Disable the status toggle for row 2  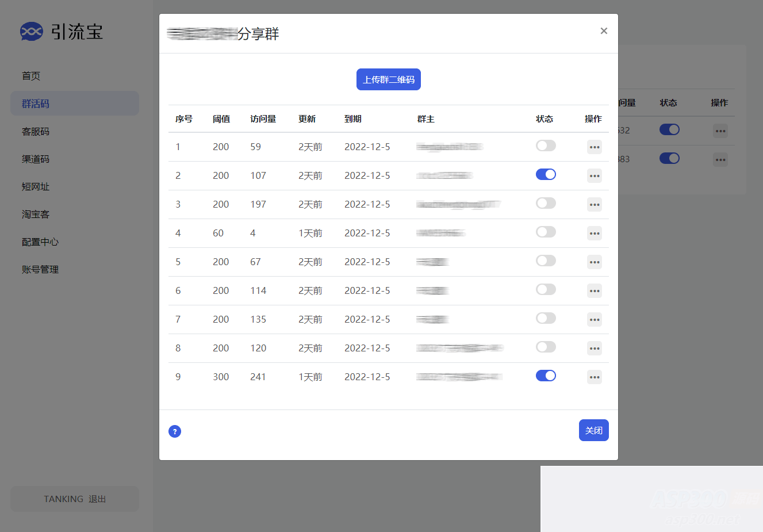pyautogui.click(x=546, y=174)
